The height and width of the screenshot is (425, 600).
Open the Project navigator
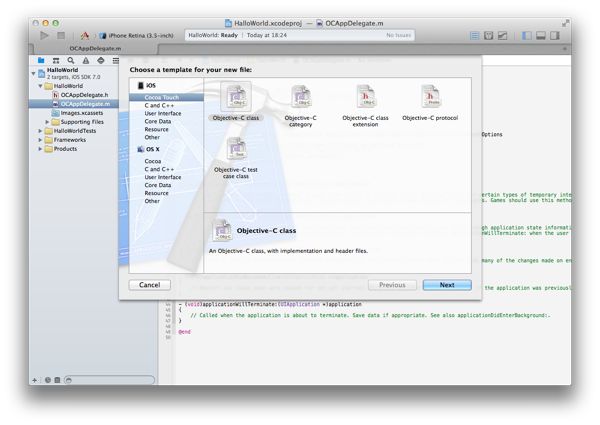point(41,60)
